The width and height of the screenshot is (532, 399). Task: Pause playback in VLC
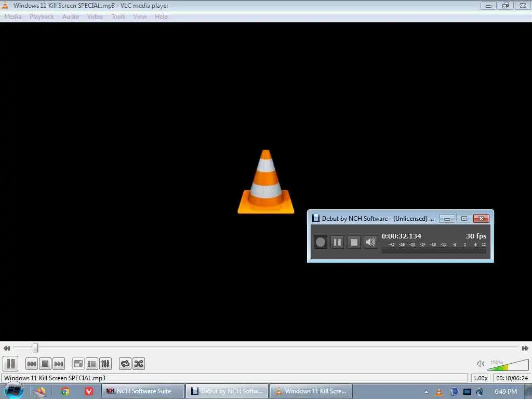tap(10, 364)
